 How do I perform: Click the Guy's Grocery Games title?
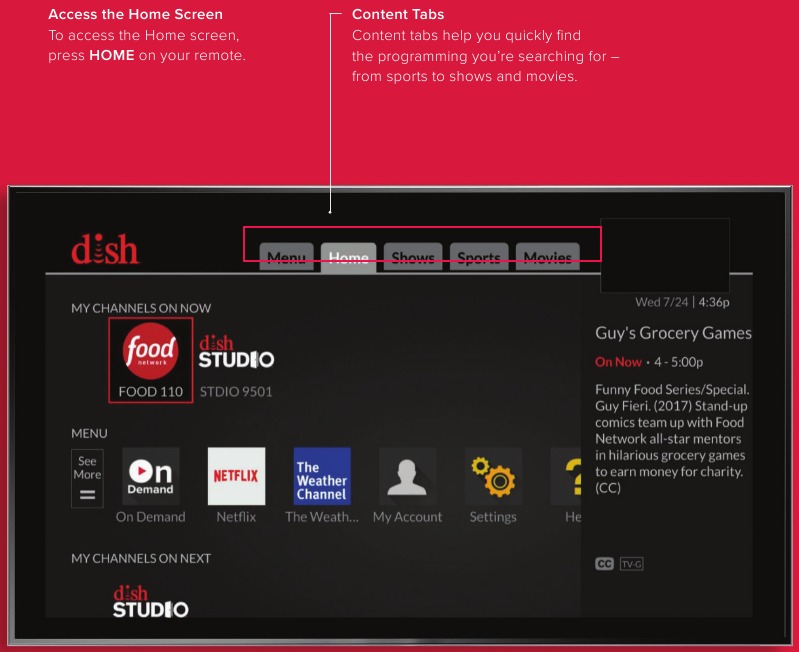[673, 333]
